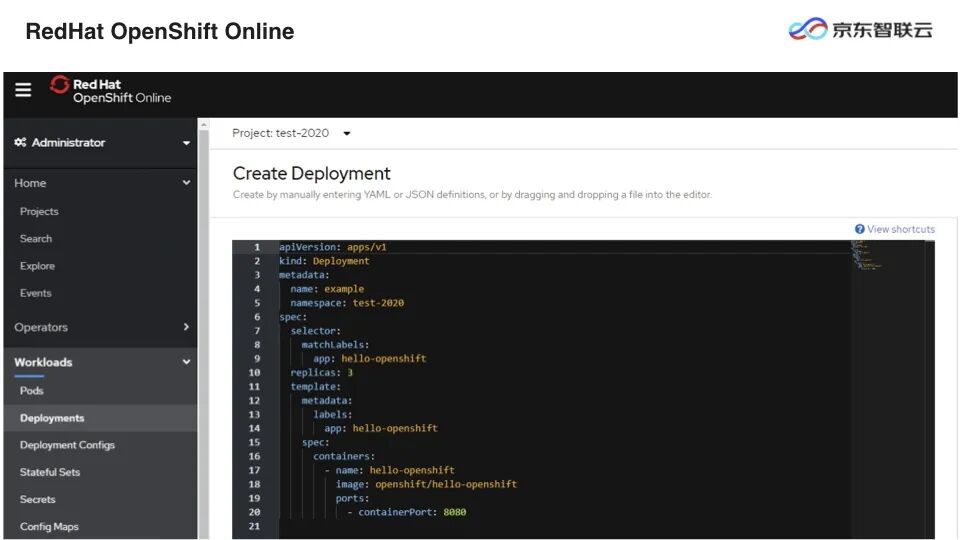960x540 pixels.
Task: Open Explore in the sidebar
Action: pyautogui.click(x=37, y=266)
